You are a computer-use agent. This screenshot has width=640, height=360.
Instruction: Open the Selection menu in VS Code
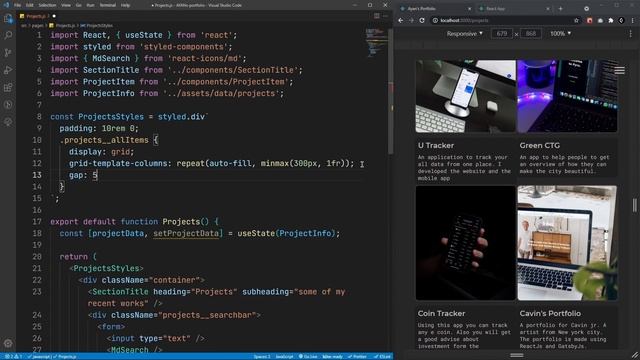click(47, 5)
